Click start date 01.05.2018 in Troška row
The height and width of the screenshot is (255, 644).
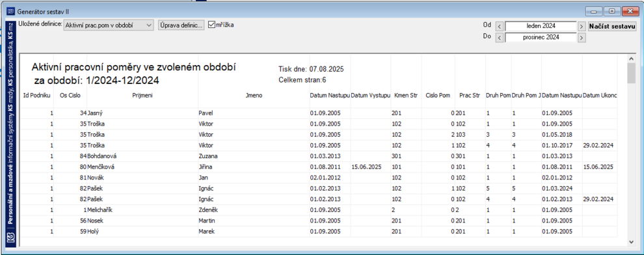pyautogui.click(x=557, y=134)
